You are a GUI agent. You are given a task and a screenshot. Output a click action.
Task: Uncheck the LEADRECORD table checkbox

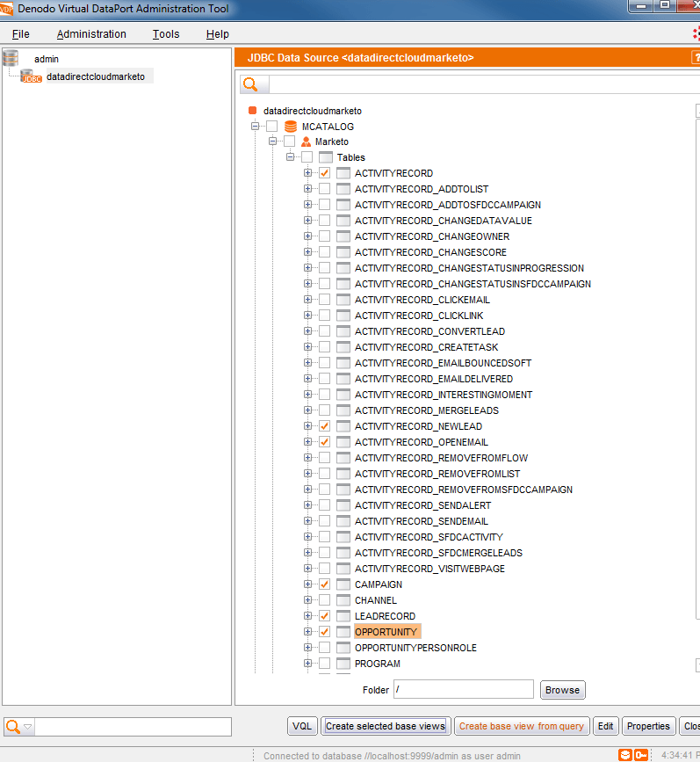click(x=325, y=617)
